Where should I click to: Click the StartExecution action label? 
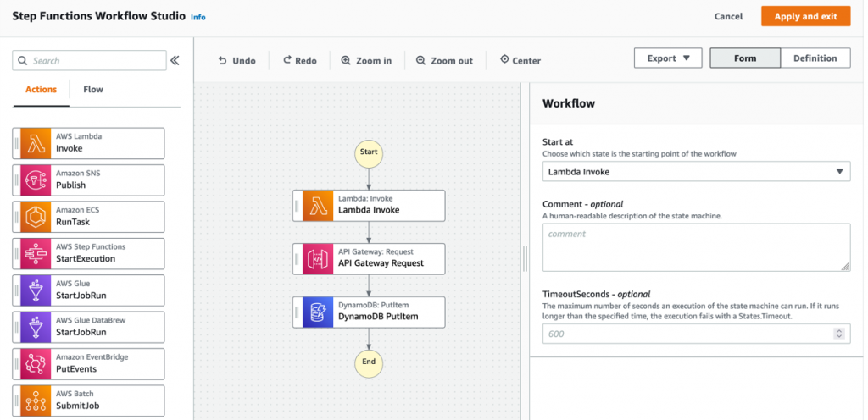point(86,258)
